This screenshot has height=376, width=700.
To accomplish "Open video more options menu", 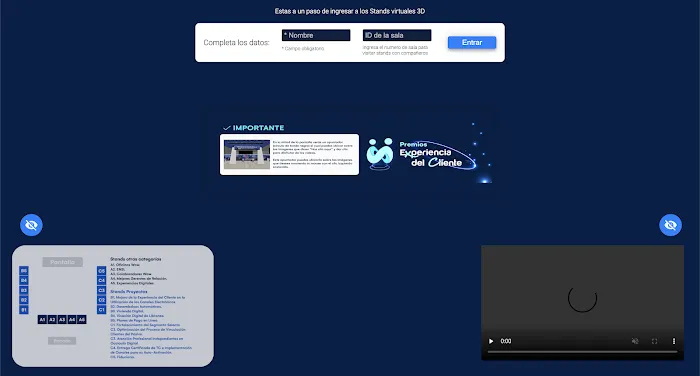I will point(674,341).
